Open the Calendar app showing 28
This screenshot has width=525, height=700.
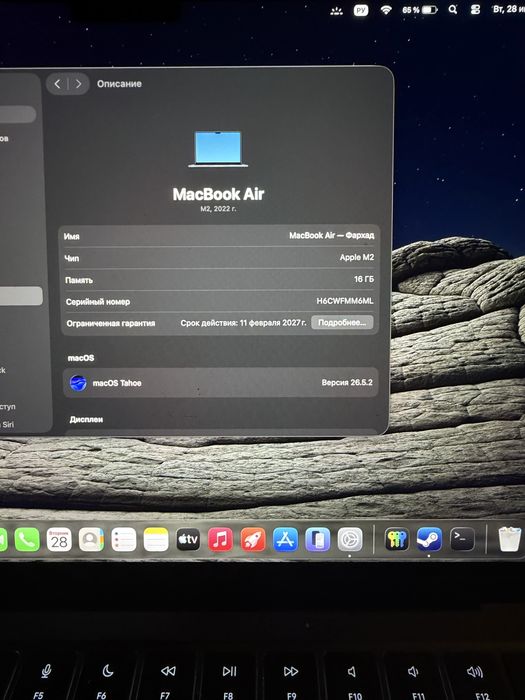(59, 540)
